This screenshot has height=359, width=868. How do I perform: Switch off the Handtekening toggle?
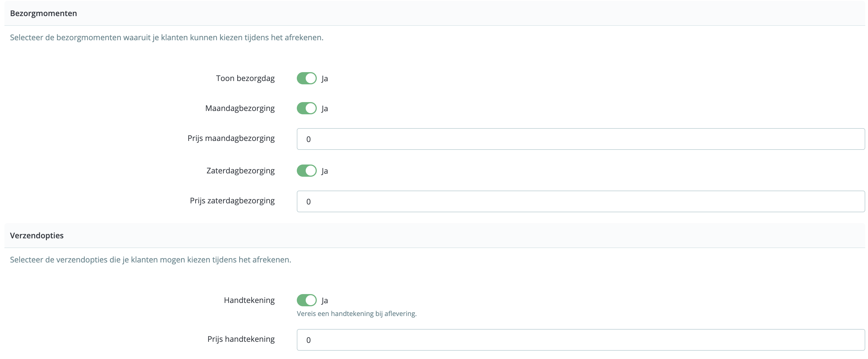(x=306, y=300)
